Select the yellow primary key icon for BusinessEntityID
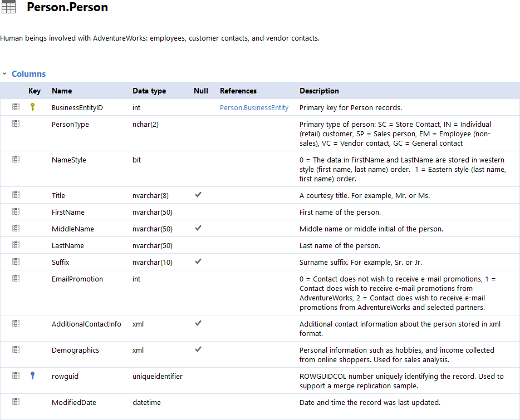The height and width of the screenshot is (420, 520). coord(32,106)
